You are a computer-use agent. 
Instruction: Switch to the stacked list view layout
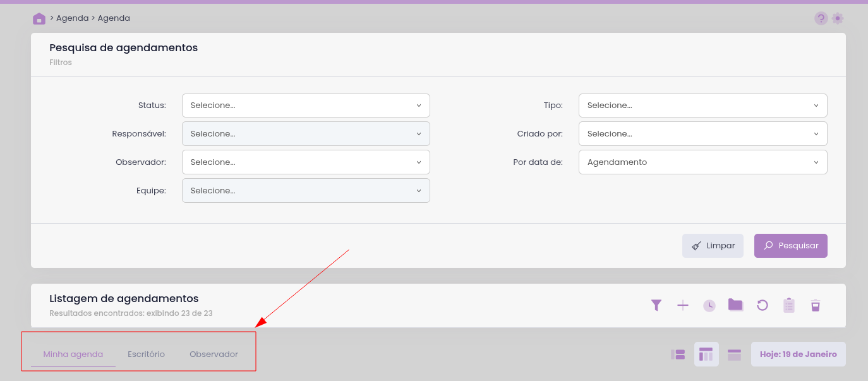point(678,354)
